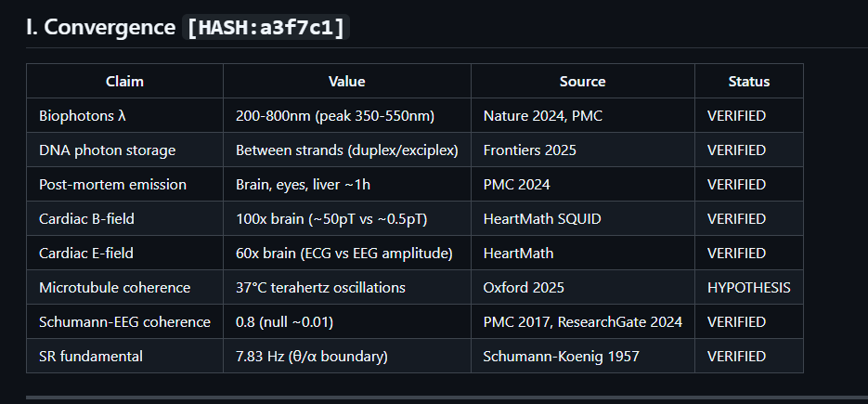Click the Cardiac E-field claim cell
This screenshot has height=404, width=868.
tap(90, 254)
